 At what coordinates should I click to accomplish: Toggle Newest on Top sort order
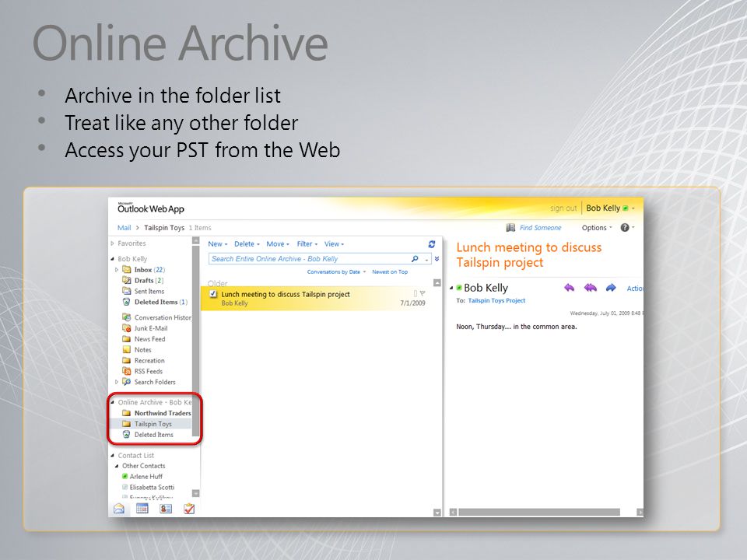[x=390, y=272]
